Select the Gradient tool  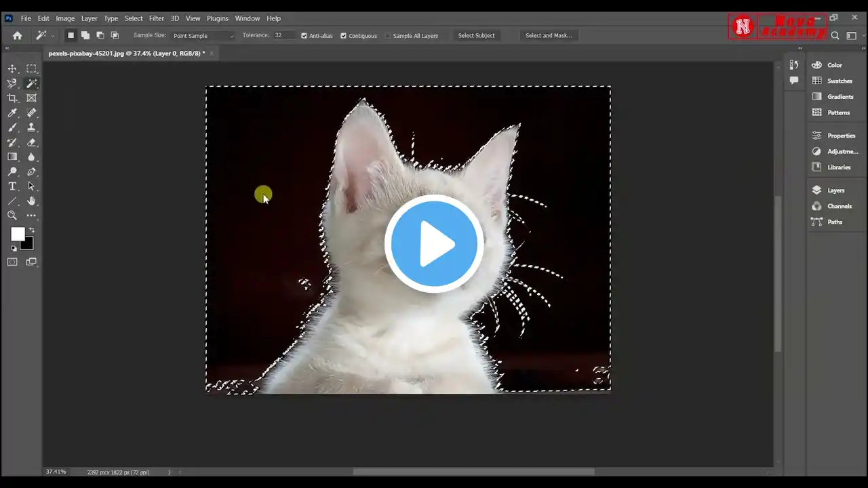(x=12, y=157)
